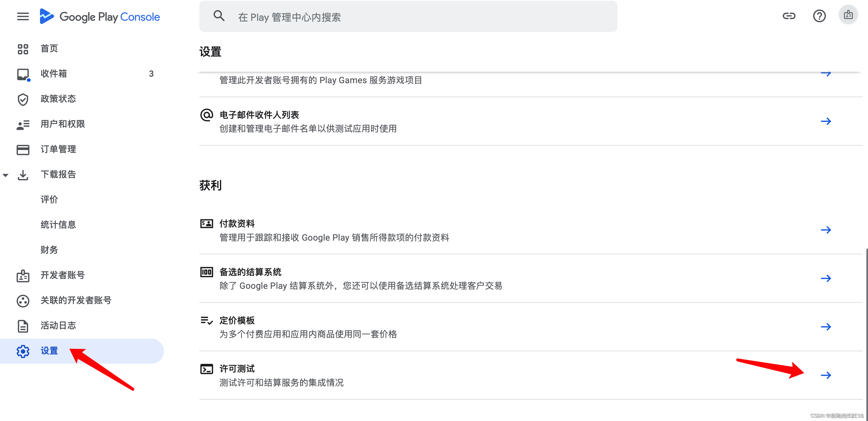Click the inbox icon in sidebar
Image resolution: width=868 pixels, height=421 pixels.
click(x=23, y=74)
